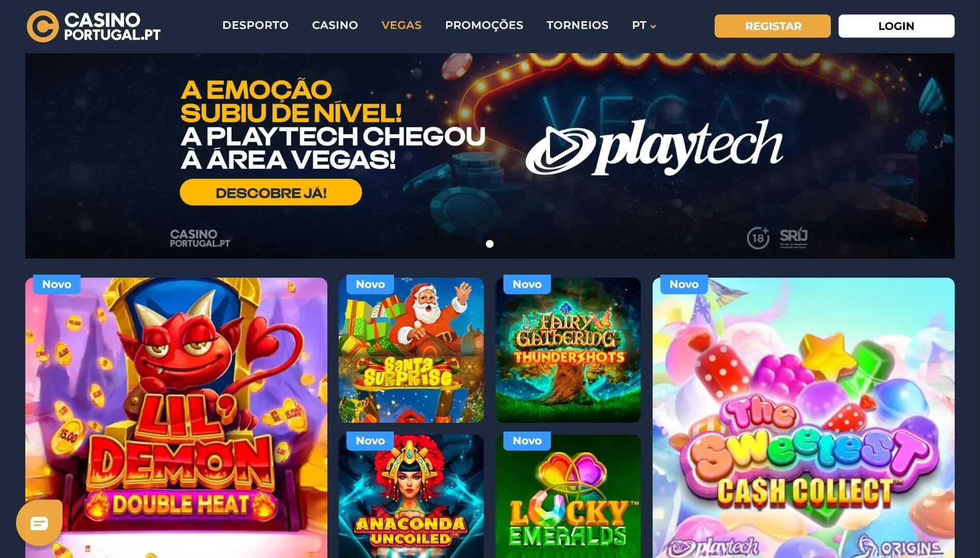Image resolution: width=980 pixels, height=558 pixels.
Task: Click the Registar button
Action: pyautogui.click(x=772, y=26)
